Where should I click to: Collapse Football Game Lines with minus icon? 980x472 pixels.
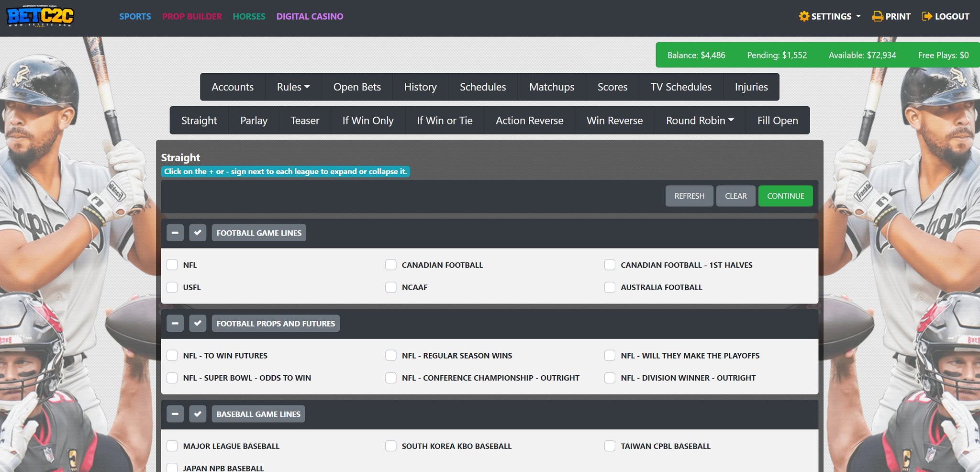pyautogui.click(x=175, y=233)
